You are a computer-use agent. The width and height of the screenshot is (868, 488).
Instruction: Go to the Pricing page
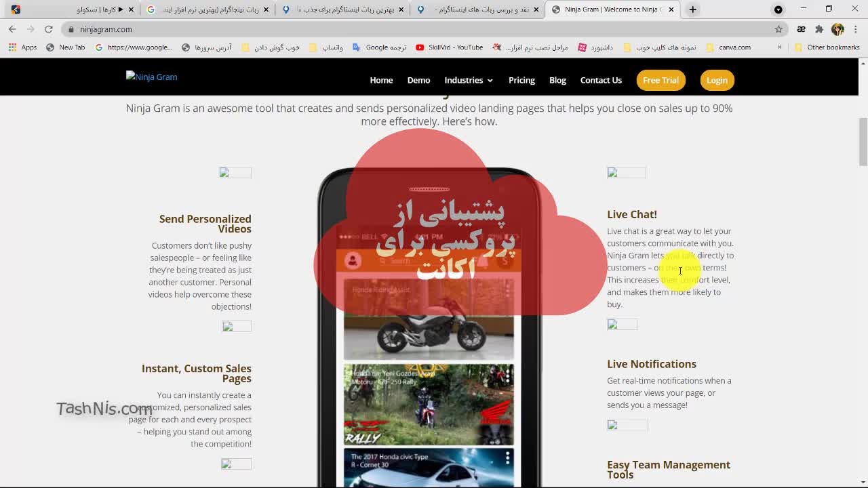[x=521, y=80]
